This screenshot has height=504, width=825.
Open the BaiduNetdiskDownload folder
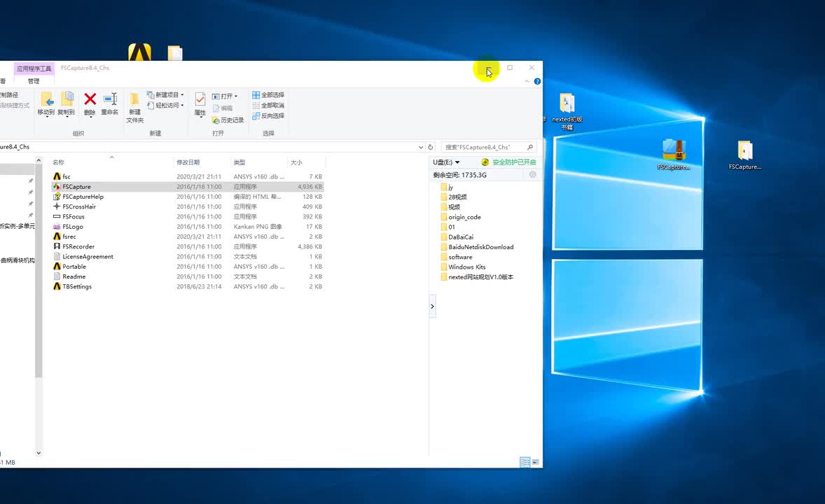click(x=477, y=247)
